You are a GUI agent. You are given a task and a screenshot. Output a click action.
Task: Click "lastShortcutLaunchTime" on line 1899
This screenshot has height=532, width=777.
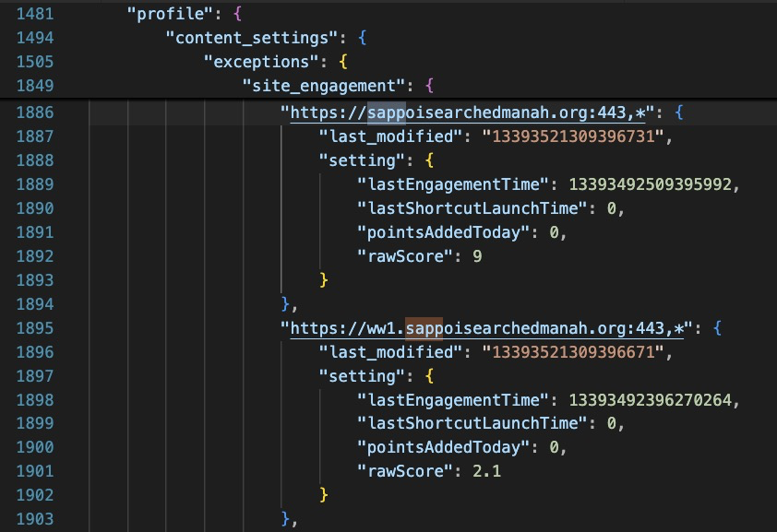[472, 423]
